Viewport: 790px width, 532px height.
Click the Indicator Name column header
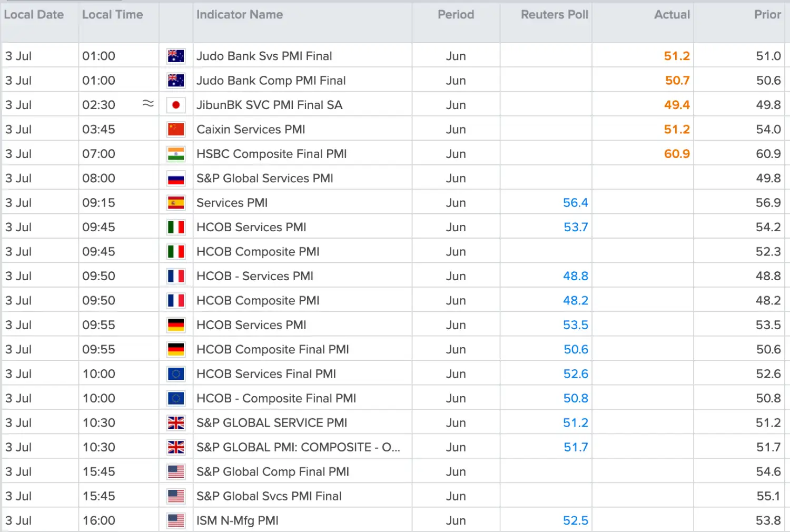[x=240, y=15]
